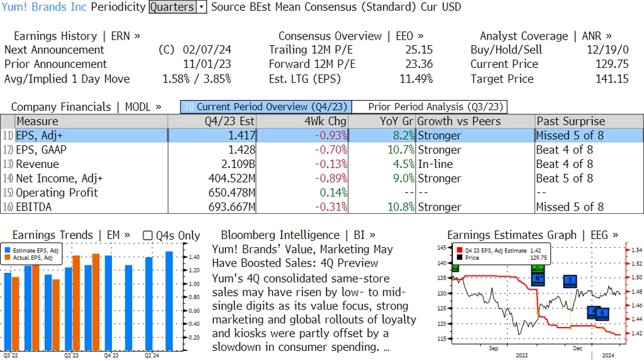The width and height of the screenshot is (644, 361).
Task: Click the Past Surprise column header
Action: (589, 121)
